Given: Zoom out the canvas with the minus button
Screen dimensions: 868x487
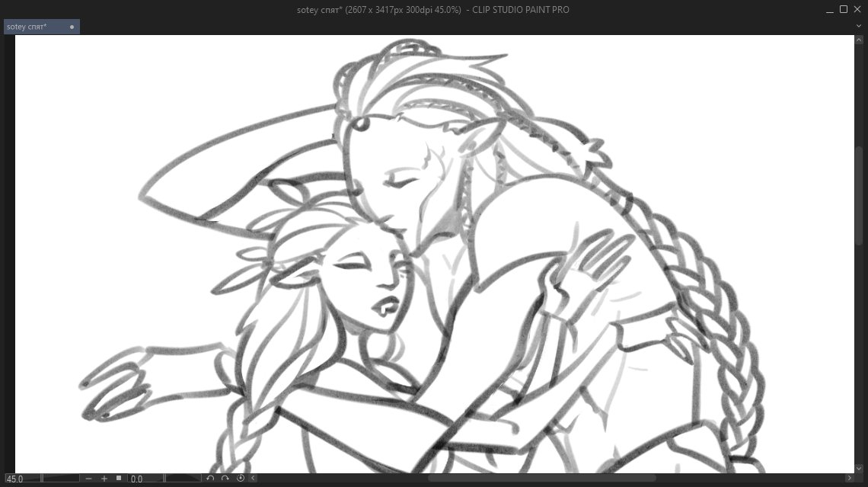Looking at the screenshot, I should tap(89, 479).
